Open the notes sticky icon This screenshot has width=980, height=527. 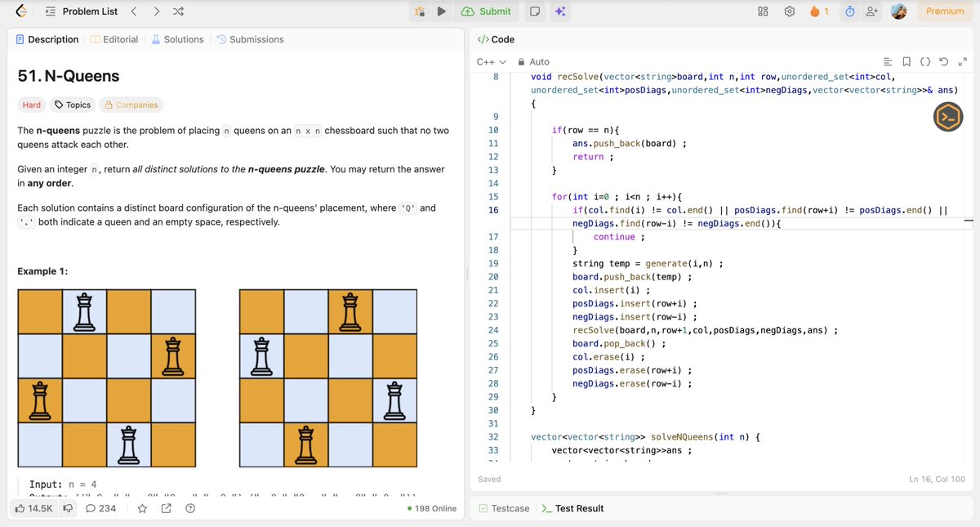click(535, 11)
